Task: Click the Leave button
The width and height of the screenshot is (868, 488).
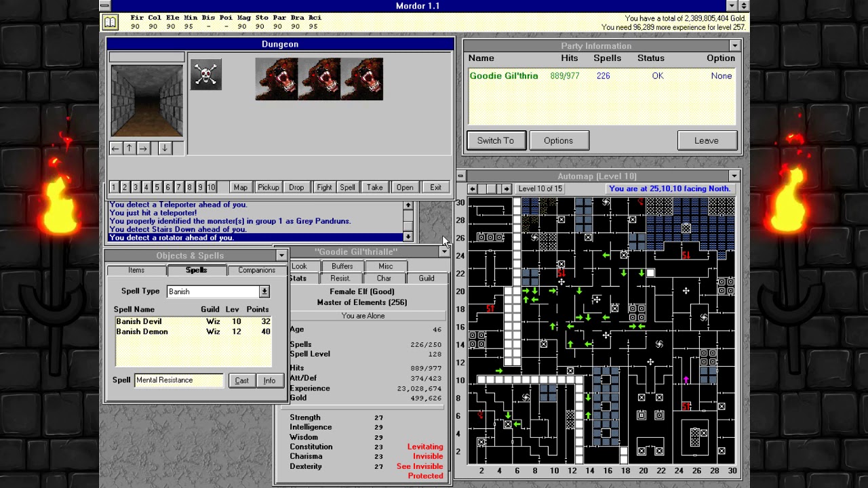Action: pyautogui.click(x=706, y=140)
